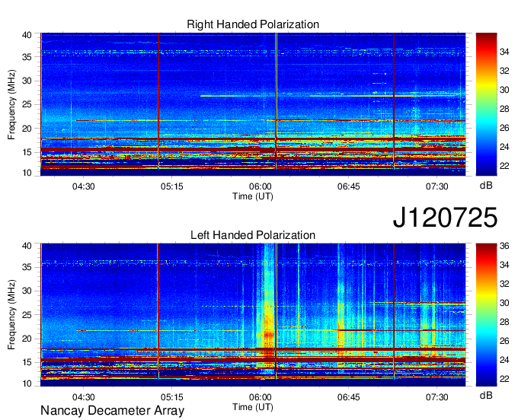The image size is (518, 420).
Task: Click the 20 MHz tick on Right Handed plot
Action: [27, 129]
